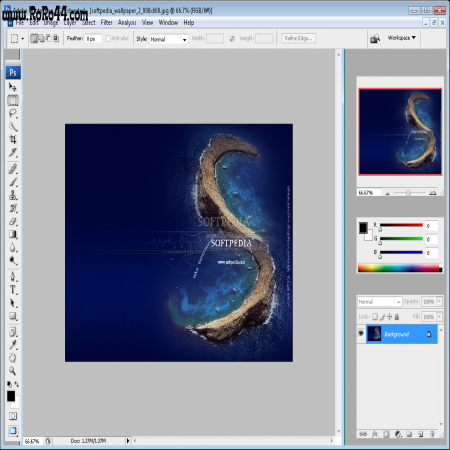Select the Path Selection tool
The height and width of the screenshot is (450, 450).
click(x=13, y=303)
